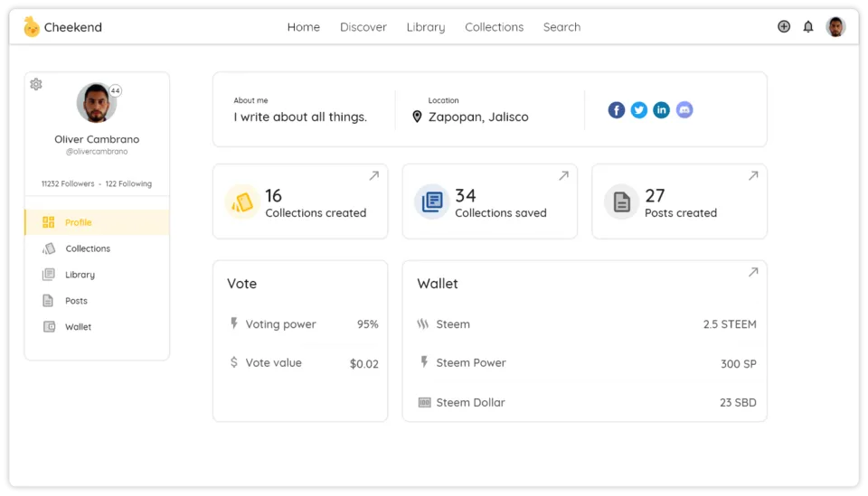This screenshot has width=868, height=496.
Task: Open the Library top navigation item
Action: (426, 27)
